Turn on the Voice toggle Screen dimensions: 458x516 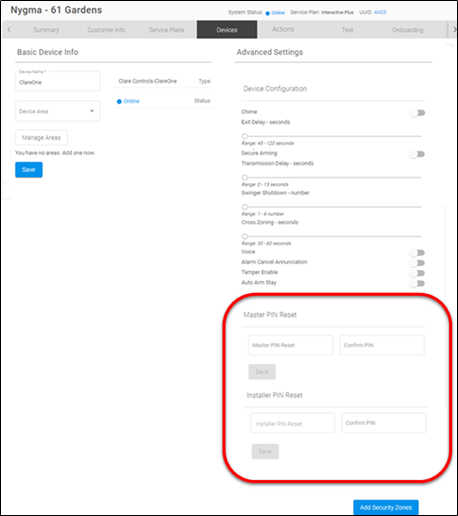tap(417, 253)
